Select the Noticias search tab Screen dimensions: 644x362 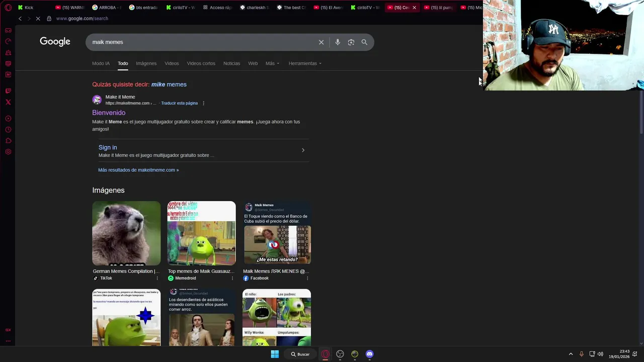[x=231, y=63]
